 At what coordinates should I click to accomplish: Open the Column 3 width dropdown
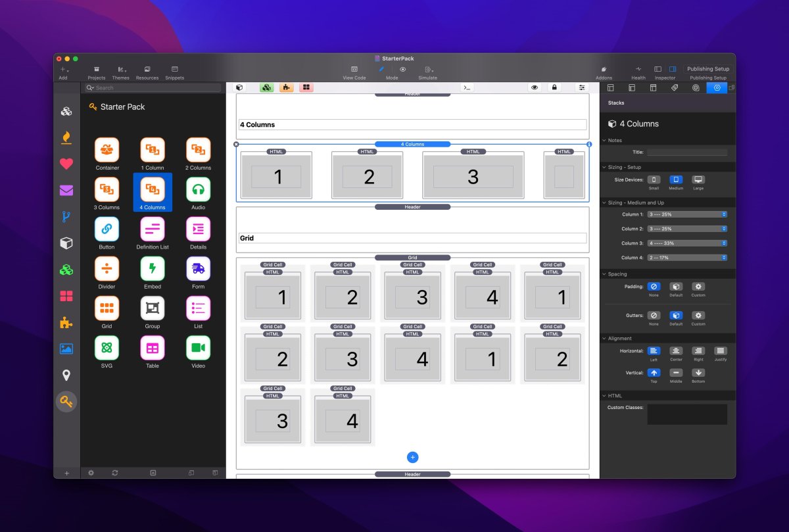point(687,243)
